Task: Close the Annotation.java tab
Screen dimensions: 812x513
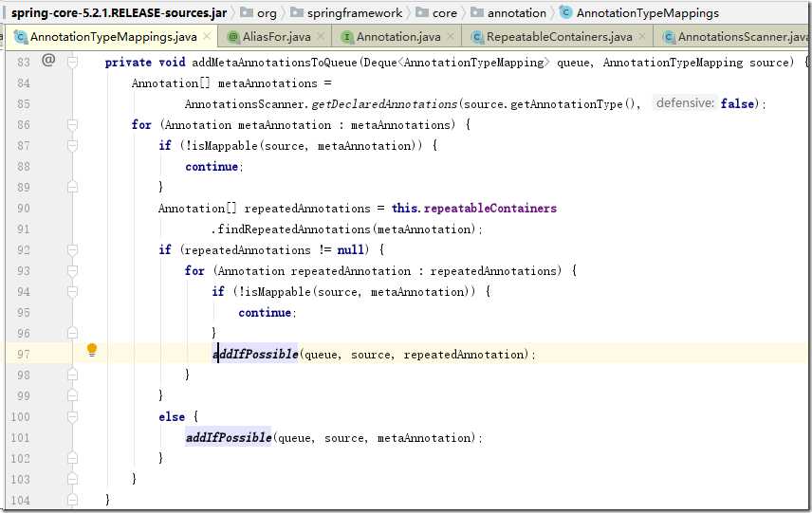Action: (x=451, y=36)
